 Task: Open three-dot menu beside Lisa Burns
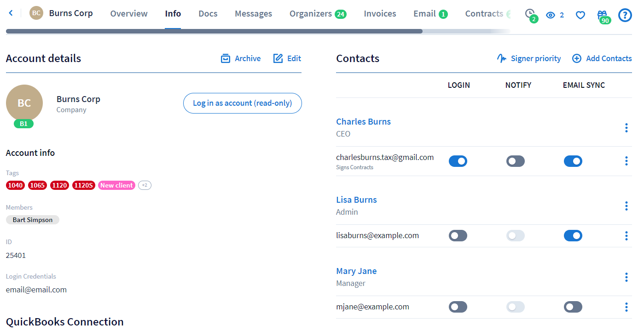(x=626, y=206)
